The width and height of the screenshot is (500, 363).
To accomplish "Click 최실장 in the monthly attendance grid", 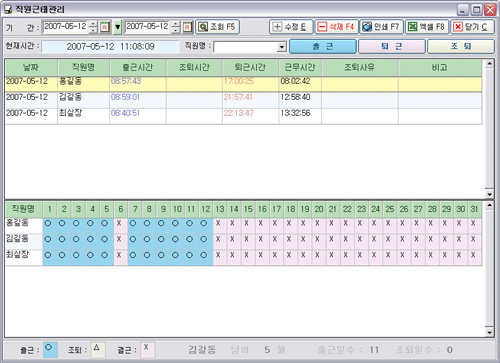I will point(17,255).
